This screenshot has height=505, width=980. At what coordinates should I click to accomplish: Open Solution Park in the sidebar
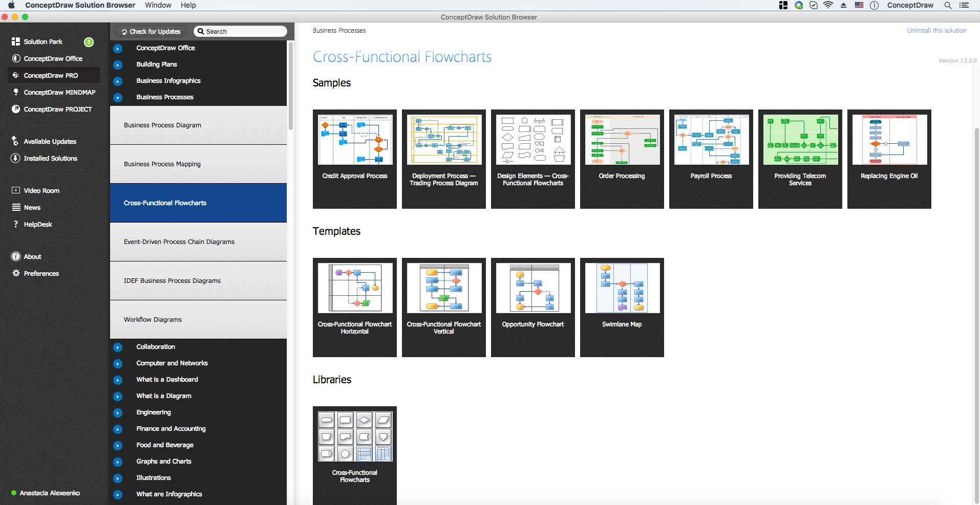(x=43, y=41)
